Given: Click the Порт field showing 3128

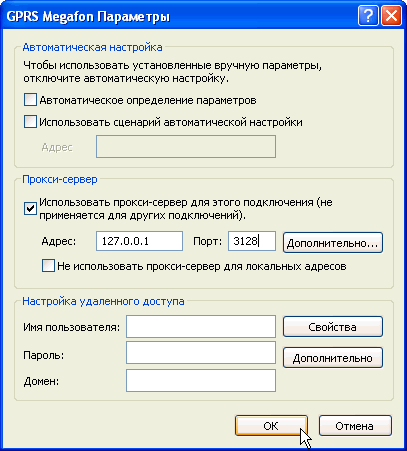Looking at the screenshot, I should pyautogui.click(x=252, y=241).
